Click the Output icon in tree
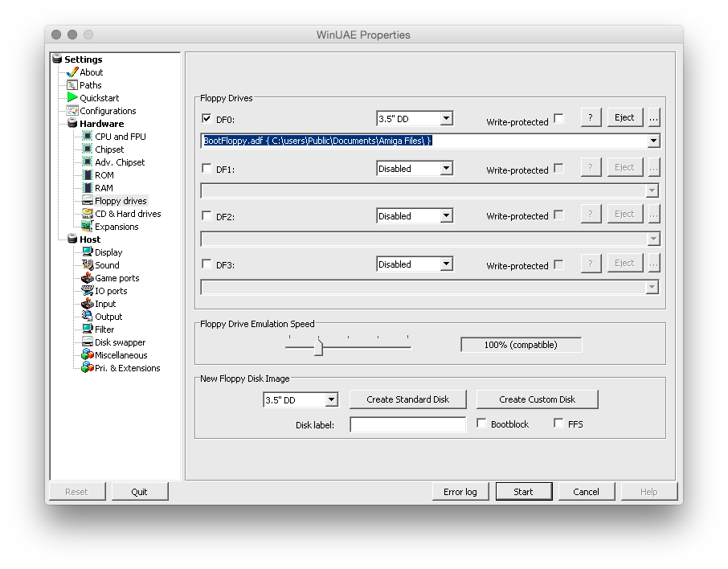This screenshot has width=728, height=569. pyautogui.click(x=87, y=317)
